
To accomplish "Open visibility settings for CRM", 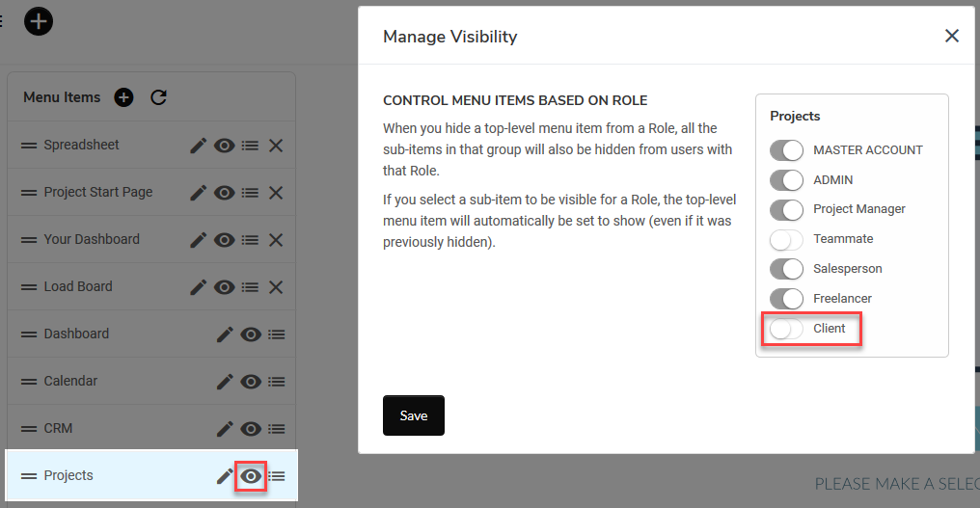I will point(251,429).
